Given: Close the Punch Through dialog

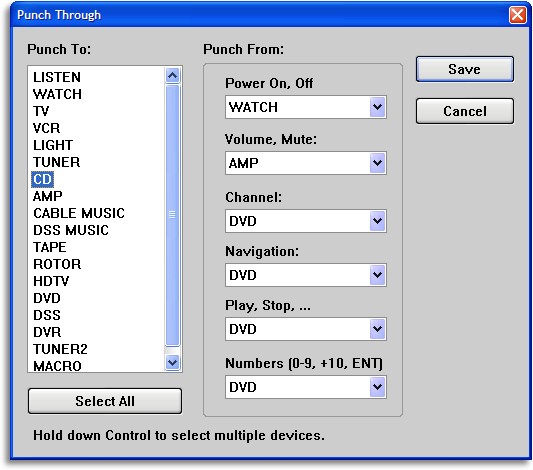Looking at the screenshot, I should point(517,15).
